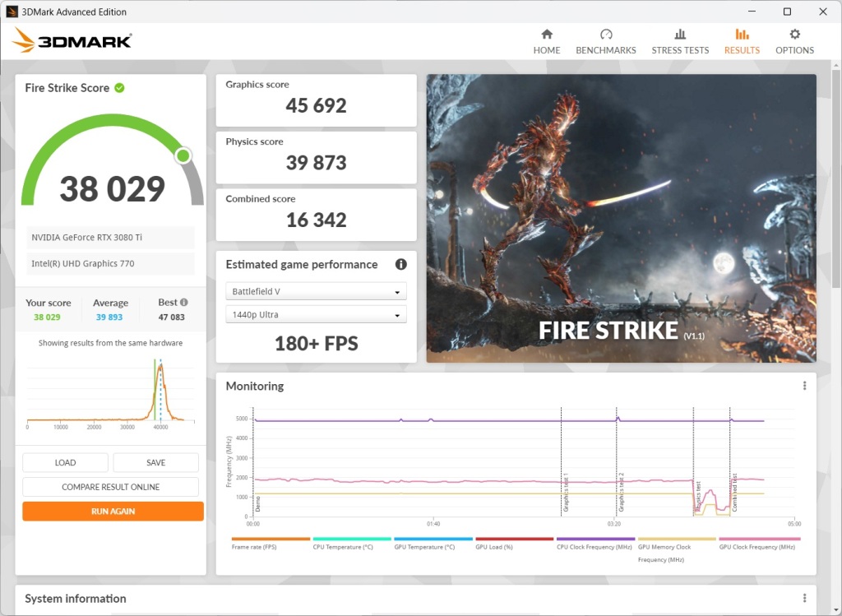This screenshot has width=842, height=616.
Task: Click the Run Again button
Action: coord(113,511)
